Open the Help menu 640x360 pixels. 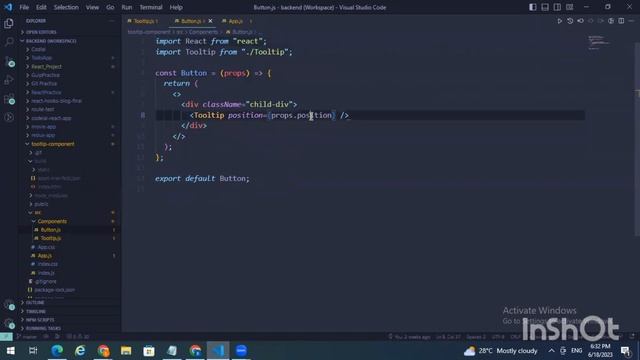pyautogui.click(x=176, y=7)
